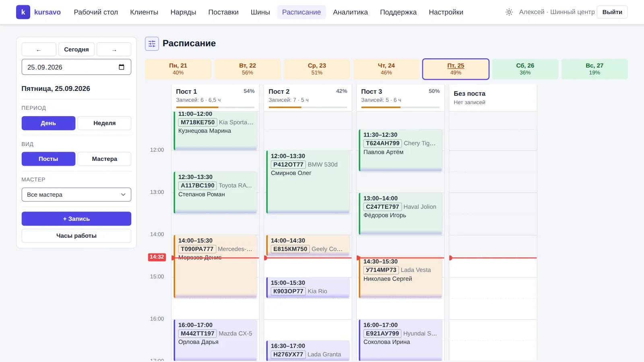
Task: Switch view to Мастера
Action: pyautogui.click(x=104, y=159)
